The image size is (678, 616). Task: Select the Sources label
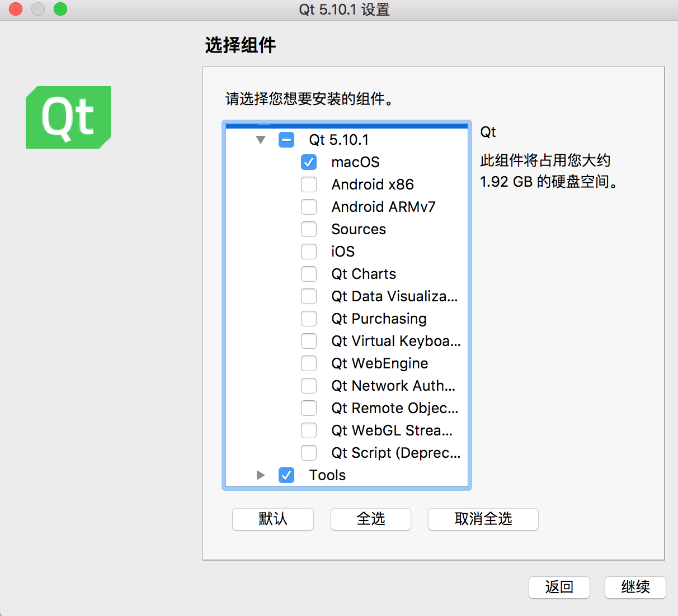point(359,229)
